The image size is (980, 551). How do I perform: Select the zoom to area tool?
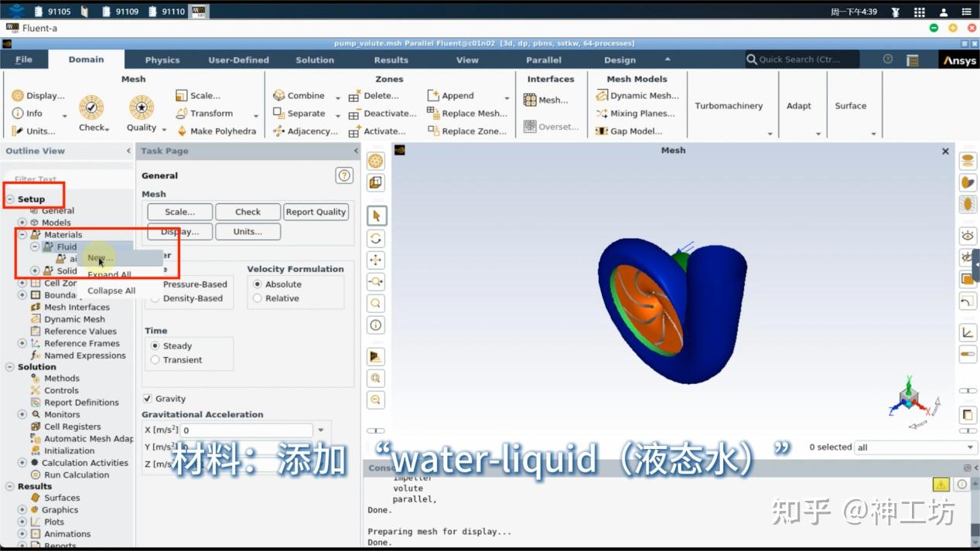tap(376, 303)
